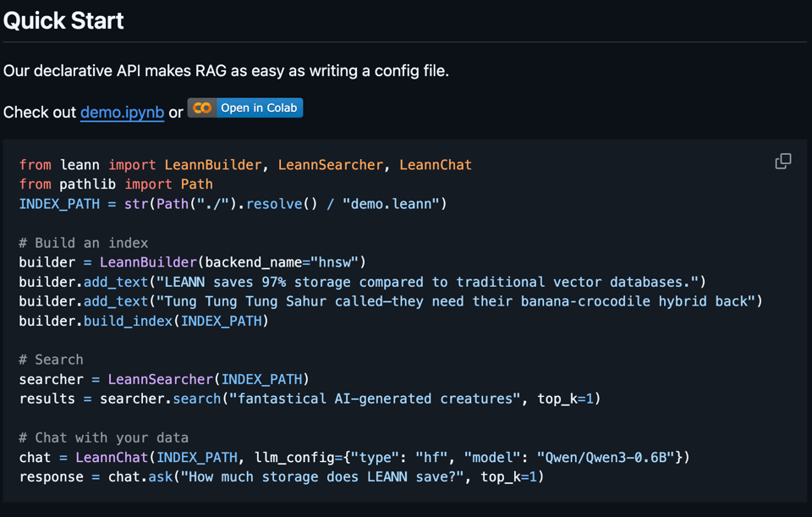Click the Colab logo in the badge
The image size is (812, 517).
[201, 108]
